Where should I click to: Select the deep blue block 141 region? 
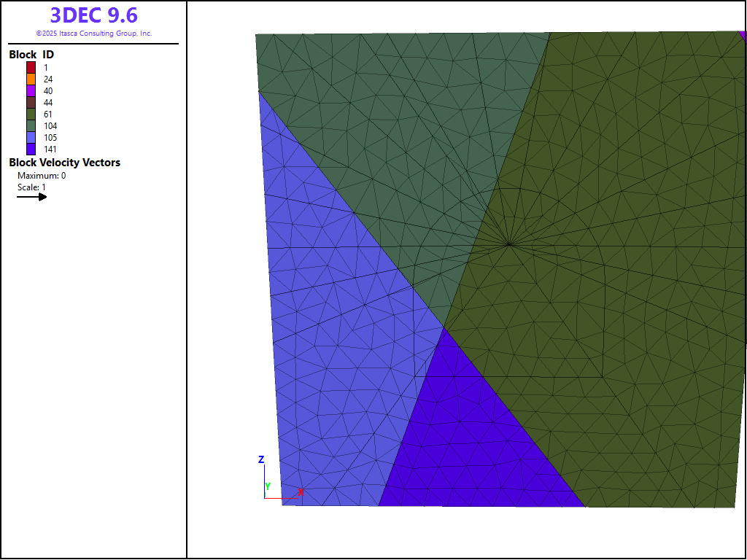tap(467, 452)
